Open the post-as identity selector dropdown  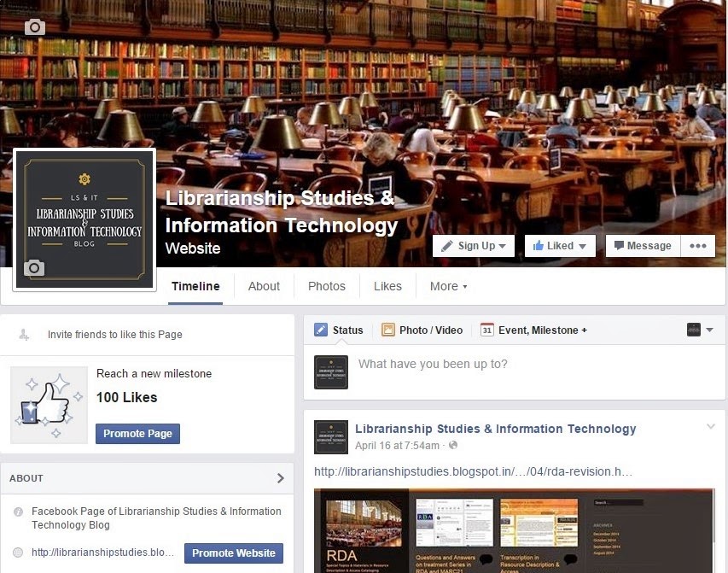[700, 330]
